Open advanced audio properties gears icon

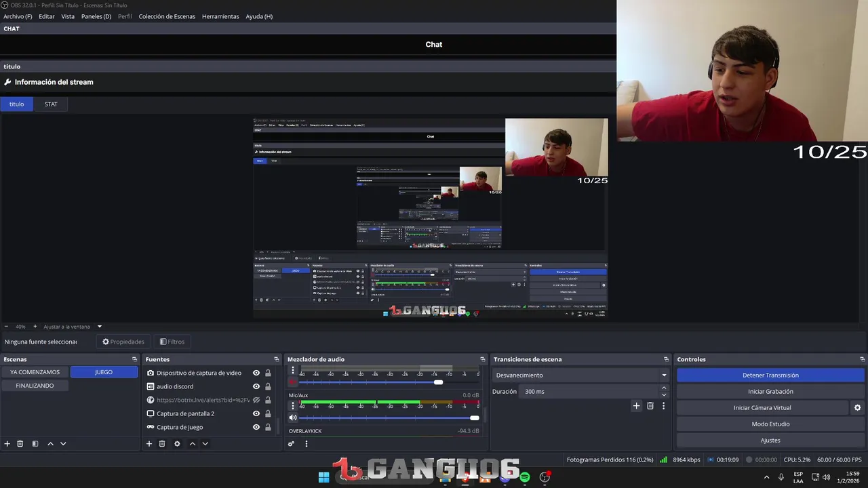click(291, 444)
